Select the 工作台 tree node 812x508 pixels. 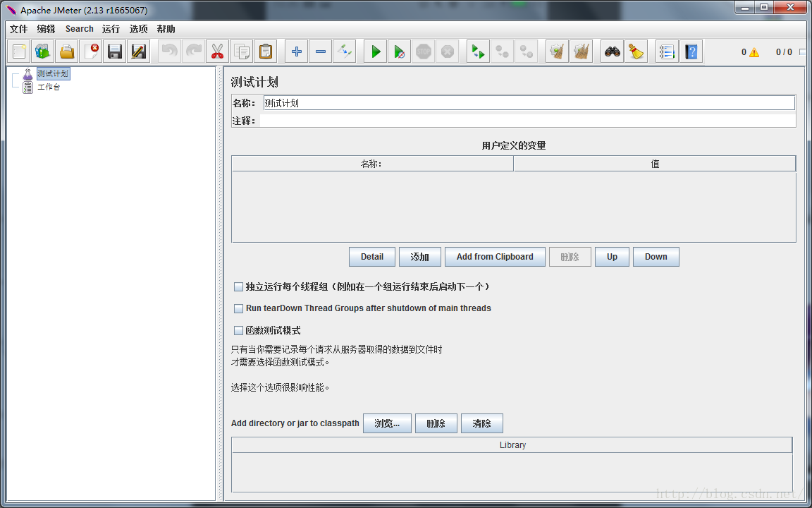pyautogui.click(x=49, y=87)
